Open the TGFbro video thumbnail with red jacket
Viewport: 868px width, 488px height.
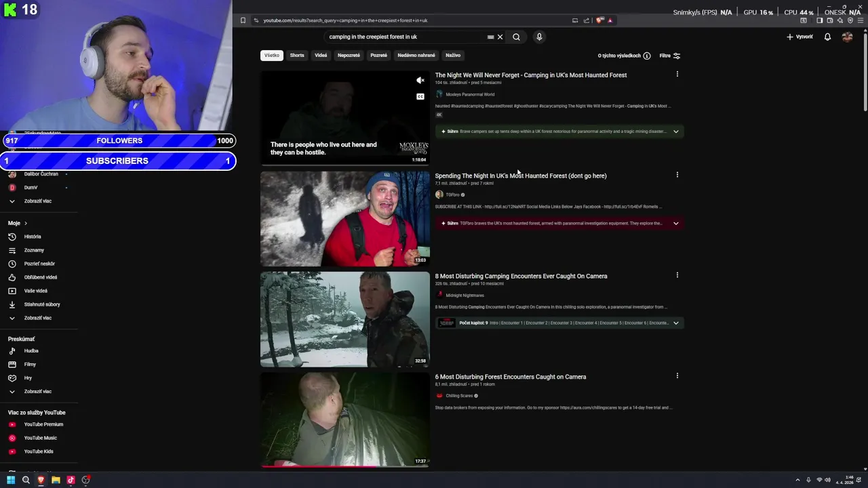[345, 219]
